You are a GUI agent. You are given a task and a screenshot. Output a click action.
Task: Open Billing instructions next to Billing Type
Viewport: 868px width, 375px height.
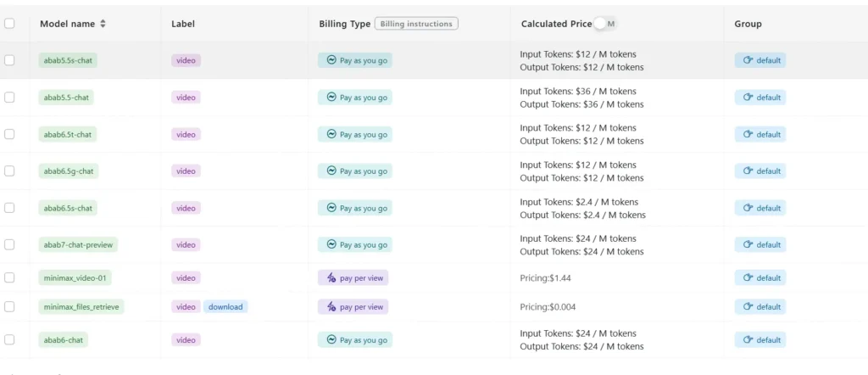click(x=416, y=24)
